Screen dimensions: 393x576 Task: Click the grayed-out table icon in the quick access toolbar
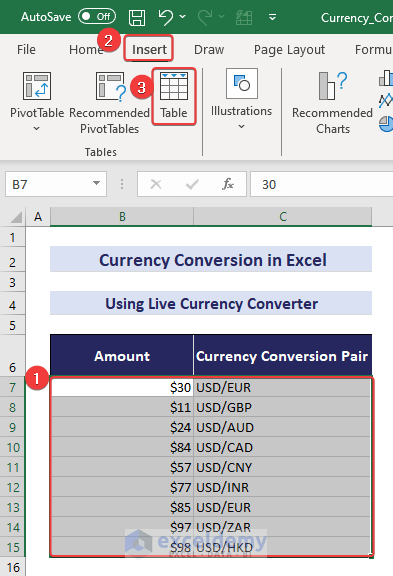[244, 17]
